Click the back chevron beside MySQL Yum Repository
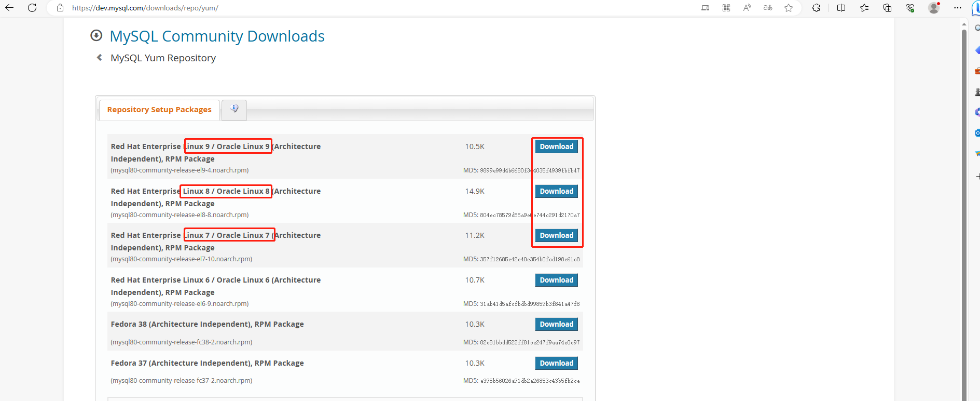The height and width of the screenshot is (401, 980). click(x=100, y=58)
